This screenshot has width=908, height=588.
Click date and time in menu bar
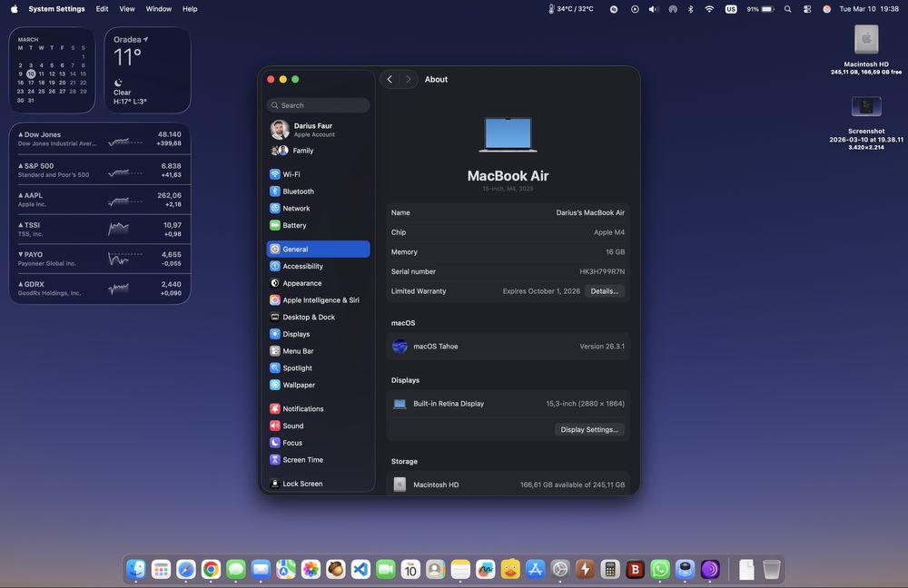(869, 9)
